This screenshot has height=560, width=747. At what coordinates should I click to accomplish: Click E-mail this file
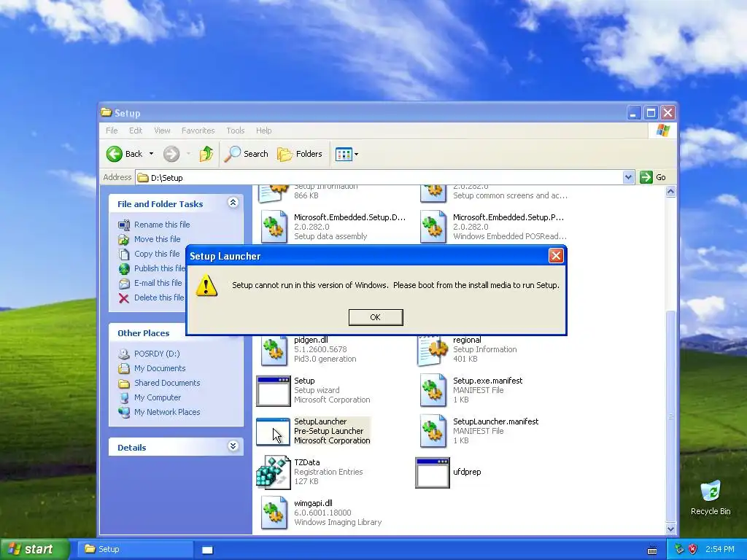tap(158, 283)
